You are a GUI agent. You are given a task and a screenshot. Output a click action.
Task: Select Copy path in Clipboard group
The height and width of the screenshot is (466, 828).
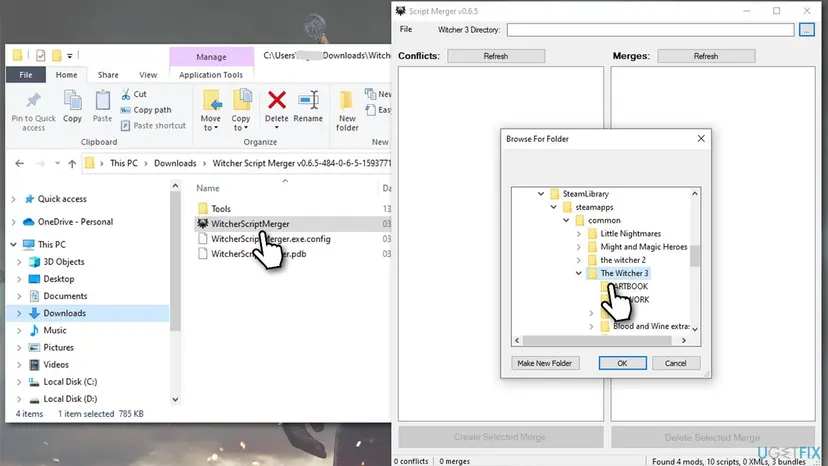[x=146, y=110]
